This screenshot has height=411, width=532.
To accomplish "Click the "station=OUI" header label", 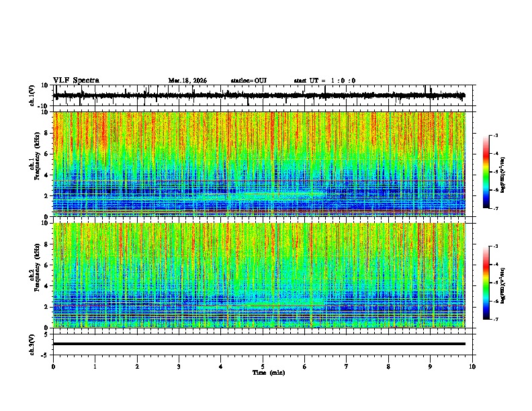I will (x=249, y=81).
